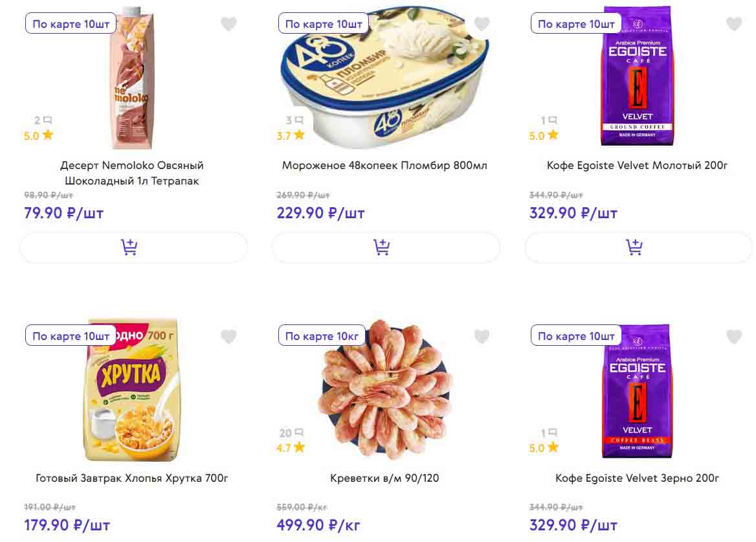
Task: Toggle heart on Хрутка cereal
Action: [228, 337]
